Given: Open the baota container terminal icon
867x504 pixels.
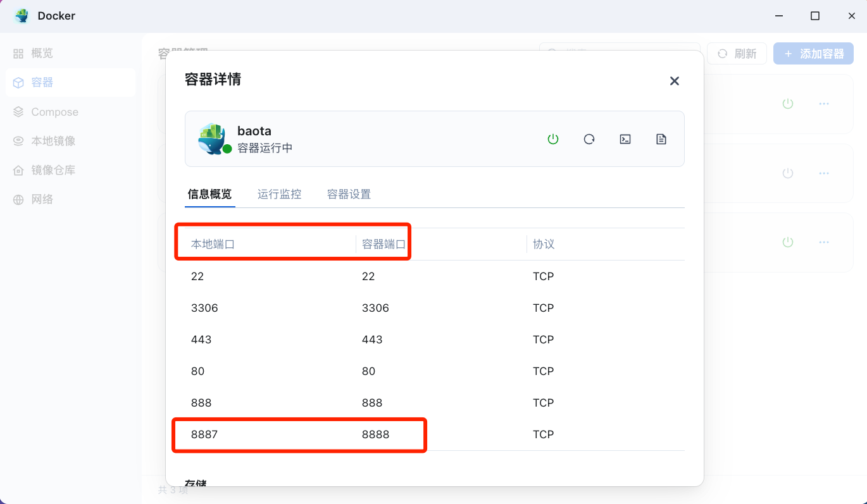Looking at the screenshot, I should point(625,139).
